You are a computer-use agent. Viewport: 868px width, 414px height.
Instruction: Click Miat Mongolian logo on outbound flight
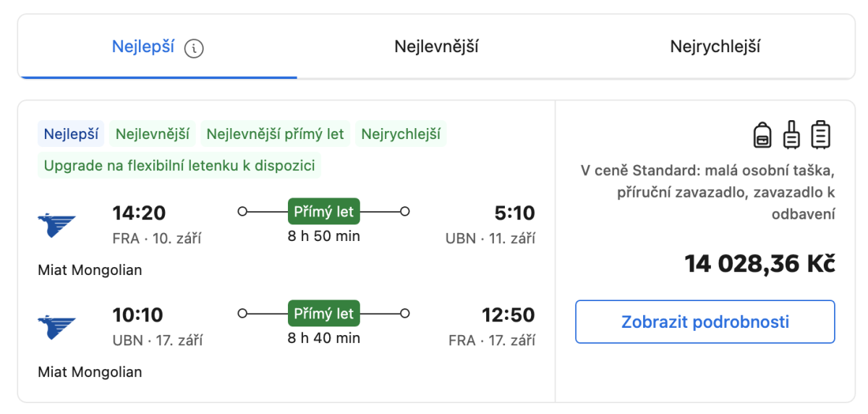tap(56, 224)
